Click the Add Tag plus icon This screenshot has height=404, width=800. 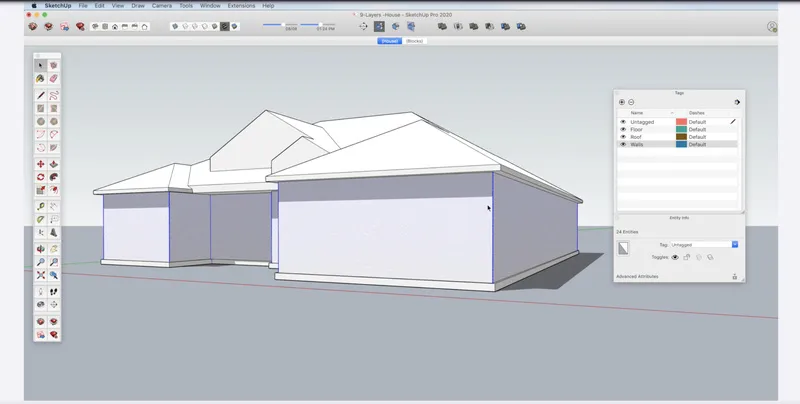622,102
